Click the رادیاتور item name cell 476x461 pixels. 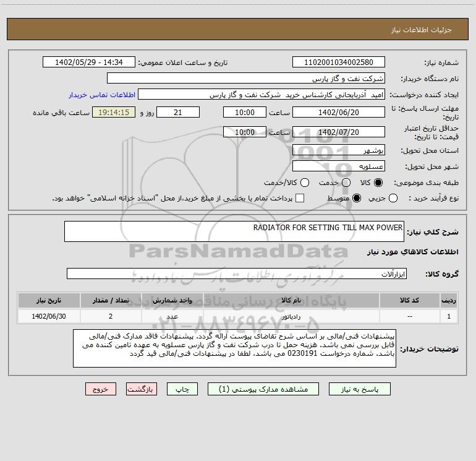[x=291, y=316]
